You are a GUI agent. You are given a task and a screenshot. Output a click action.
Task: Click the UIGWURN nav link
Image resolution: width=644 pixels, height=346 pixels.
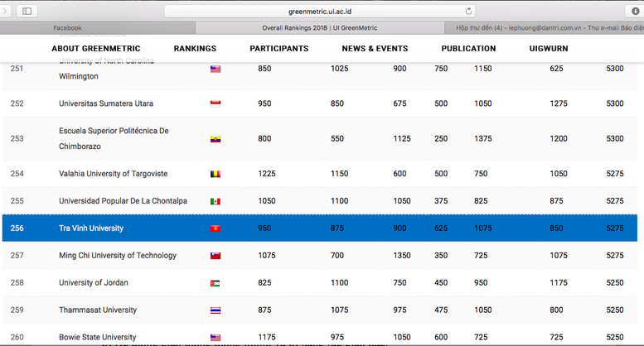[548, 49]
